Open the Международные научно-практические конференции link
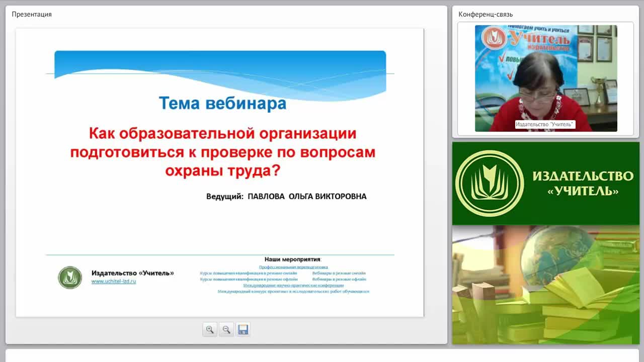 tap(293, 285)
